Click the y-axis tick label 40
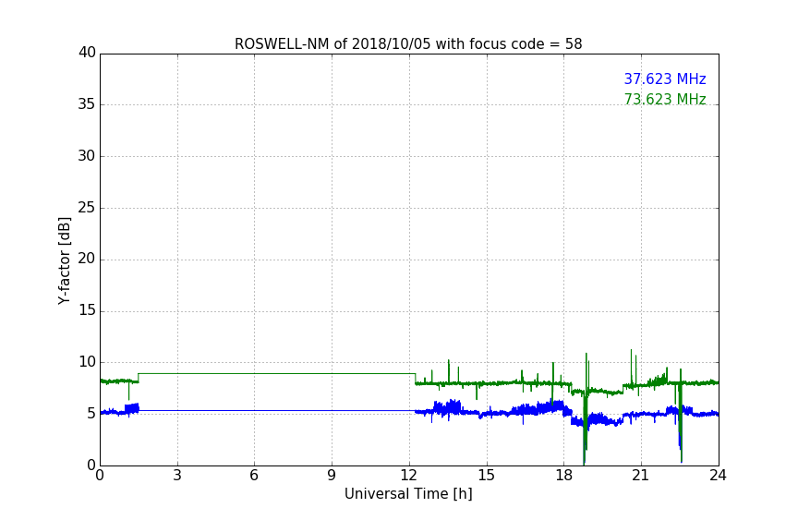The width and height of the screenshot is (798, 532). 87,53
